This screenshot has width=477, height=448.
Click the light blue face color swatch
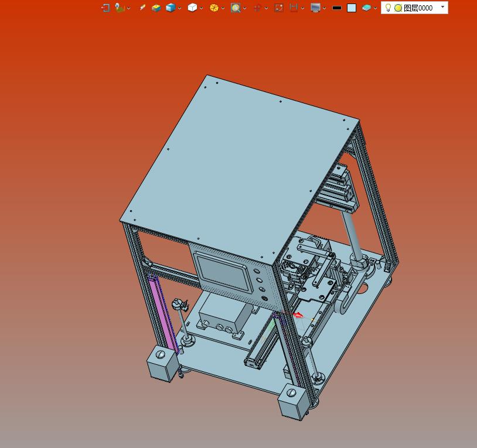click(x=352, y=8)
